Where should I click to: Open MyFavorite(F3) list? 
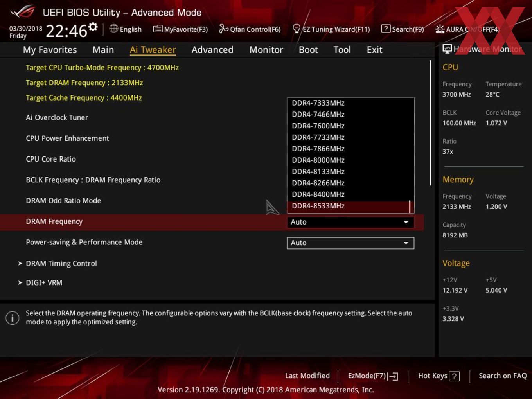coord(180,29)
